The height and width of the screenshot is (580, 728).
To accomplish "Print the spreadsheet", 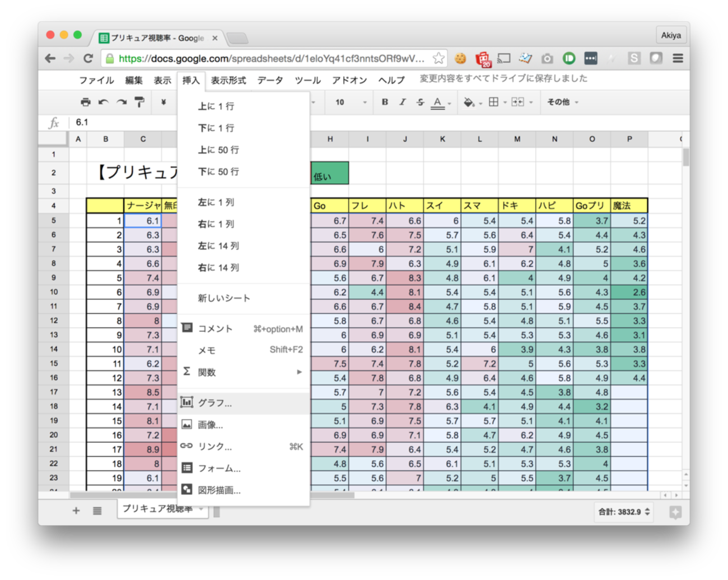I will [x=85, y=102].
